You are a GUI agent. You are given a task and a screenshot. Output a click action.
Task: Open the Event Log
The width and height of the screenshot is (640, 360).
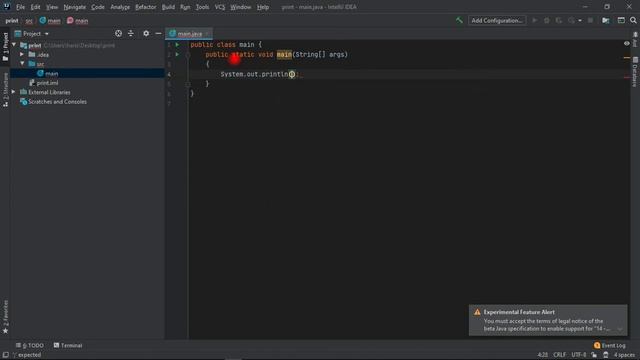[x=610, y=345]
